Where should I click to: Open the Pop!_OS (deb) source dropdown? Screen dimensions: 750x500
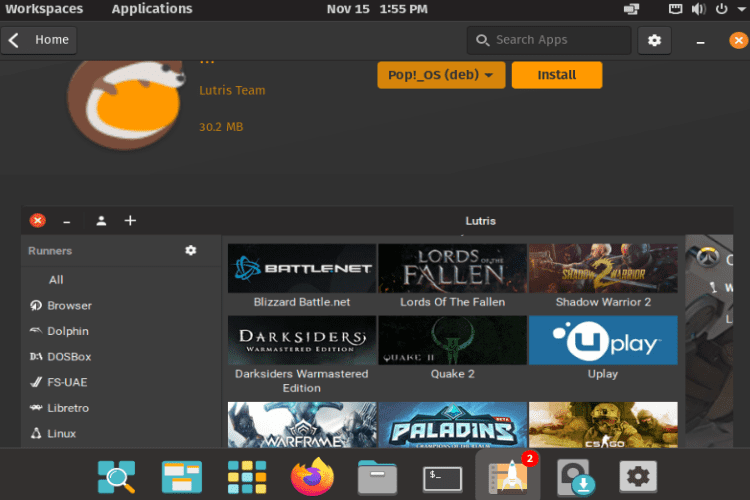pyautogui.click(x=441, y=75)
